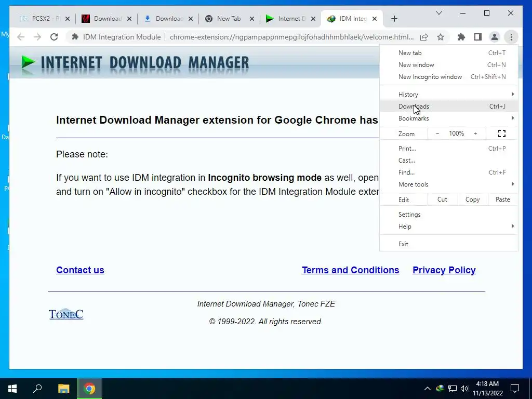532x399 pixels.
Task: Show hidden system tray icons
Action: click(x=428, y=389)
